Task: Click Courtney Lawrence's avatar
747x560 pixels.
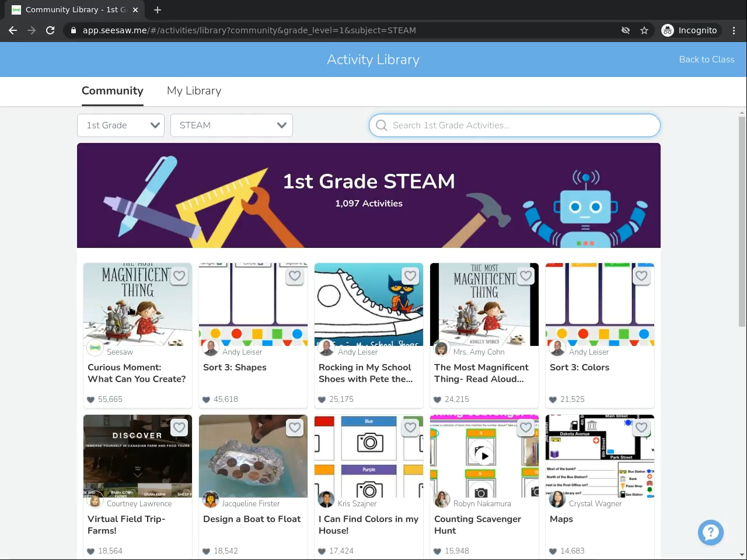Action: (x=95, y=499)
